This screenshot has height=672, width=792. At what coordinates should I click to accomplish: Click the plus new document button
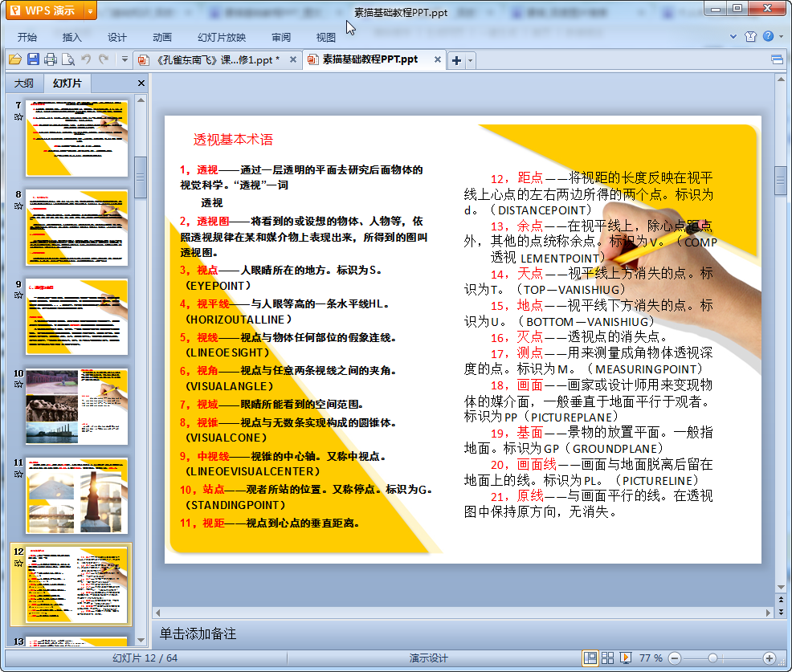click(456, 60)
